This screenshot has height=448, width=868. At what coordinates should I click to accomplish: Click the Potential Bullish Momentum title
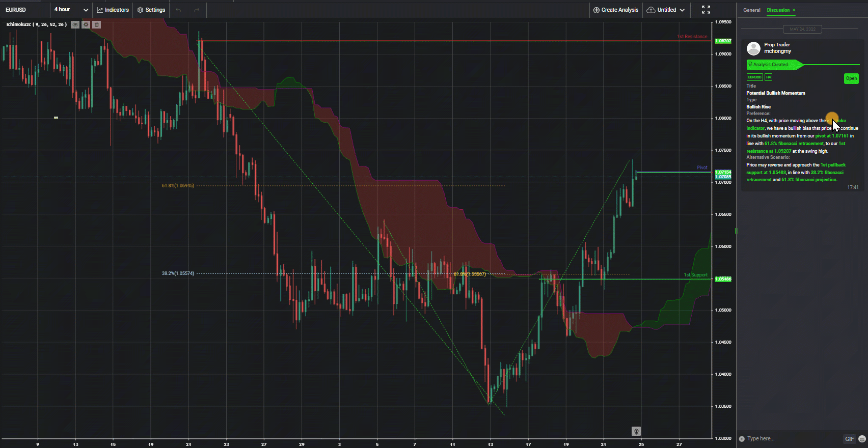click(776, 93)
